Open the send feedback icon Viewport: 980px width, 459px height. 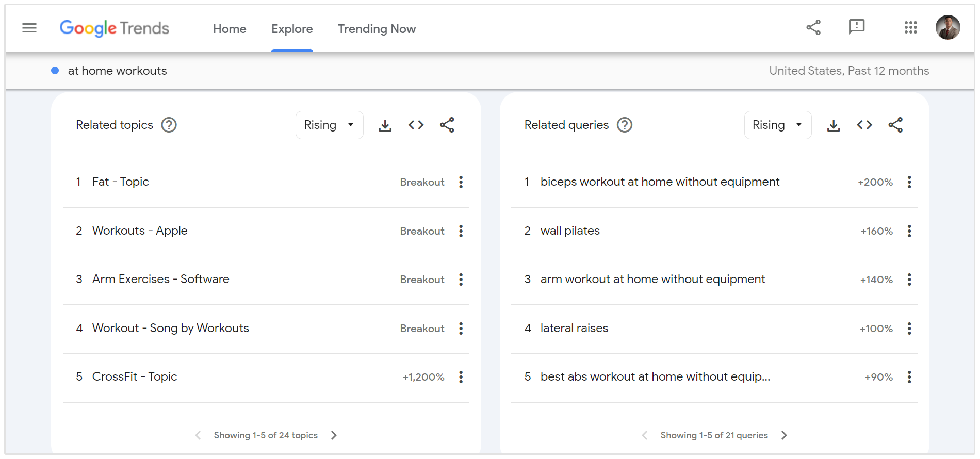(856, 27)
